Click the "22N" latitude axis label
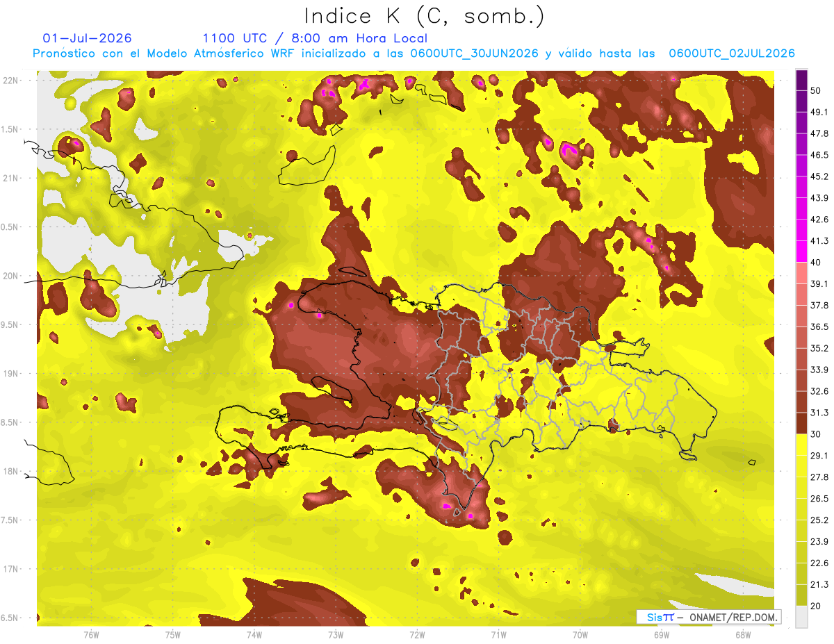Screen dimensions: 834x644 11,81
